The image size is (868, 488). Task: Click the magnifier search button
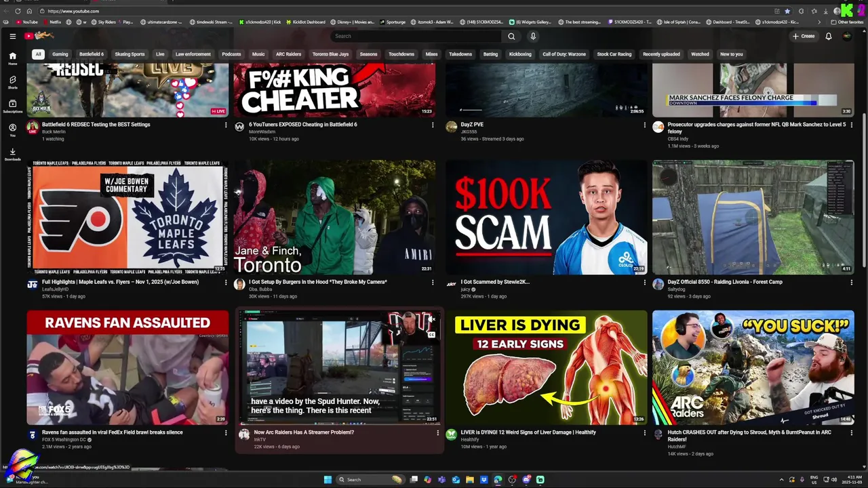pos(511,36)
